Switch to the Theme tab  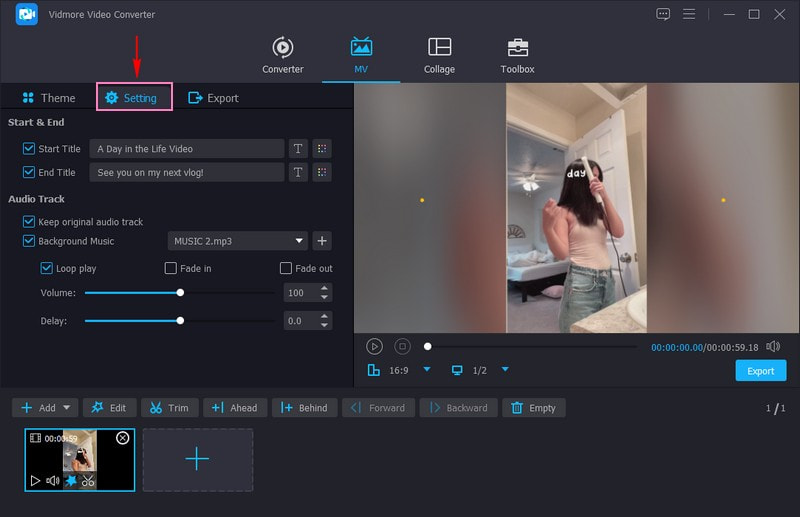(x=48, y=98)
